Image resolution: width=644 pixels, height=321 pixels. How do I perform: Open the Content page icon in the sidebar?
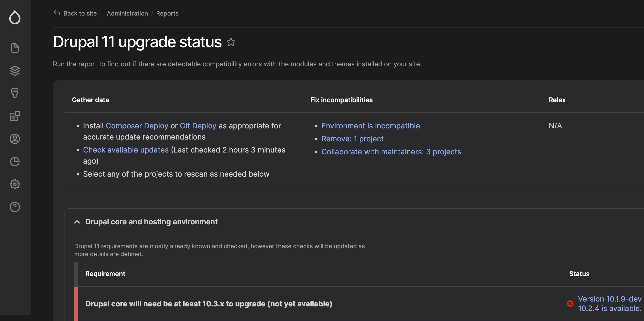15,48
